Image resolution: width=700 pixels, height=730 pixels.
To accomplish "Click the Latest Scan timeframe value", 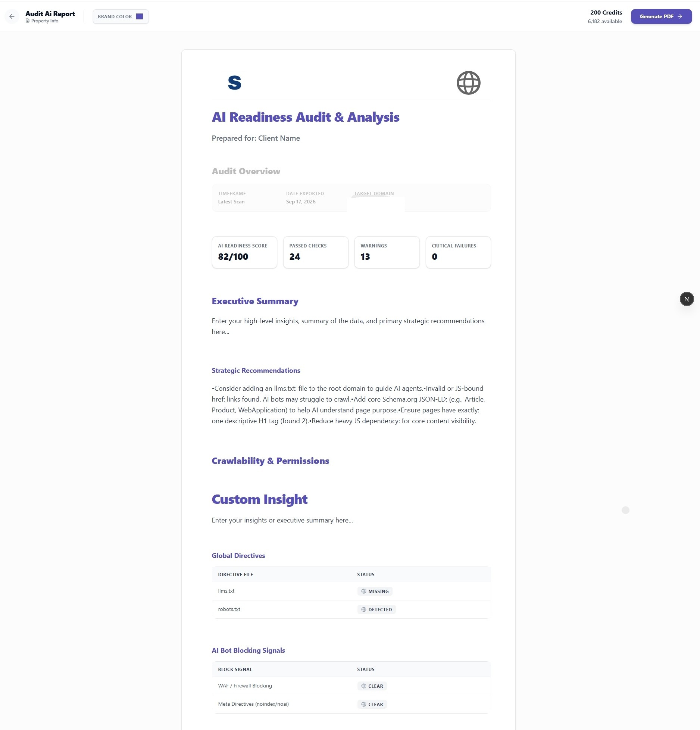I will [231, 202].
